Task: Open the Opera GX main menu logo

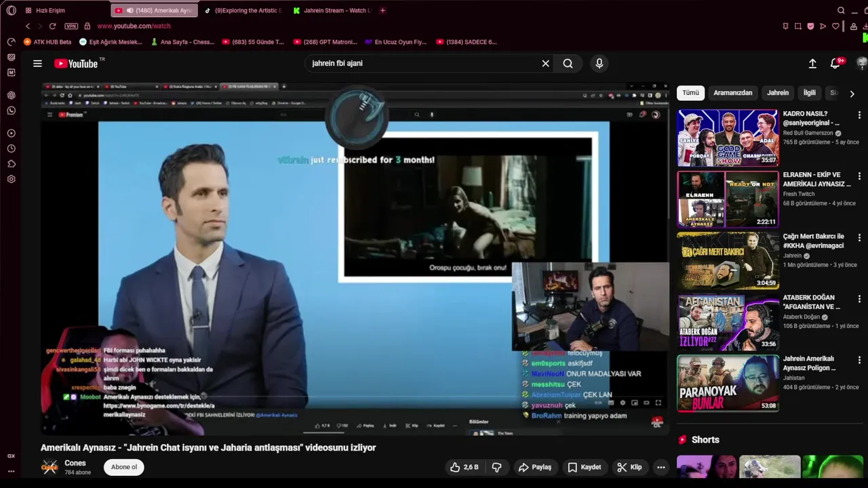Action: [11, 10]
